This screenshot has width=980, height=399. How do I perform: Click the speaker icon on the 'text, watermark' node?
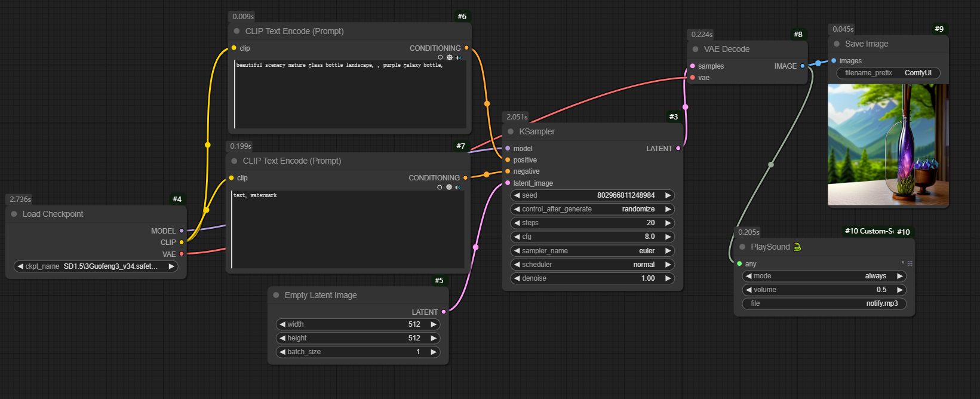458,188
